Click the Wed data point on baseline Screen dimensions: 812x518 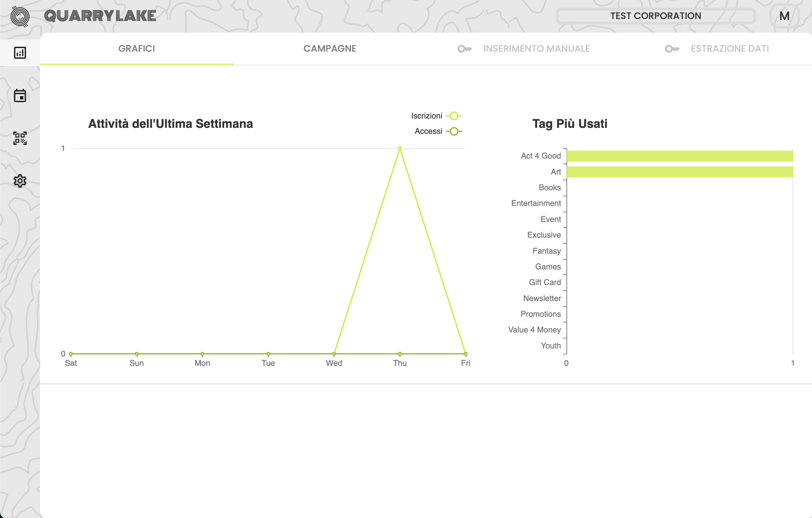(x=334, y=354)
